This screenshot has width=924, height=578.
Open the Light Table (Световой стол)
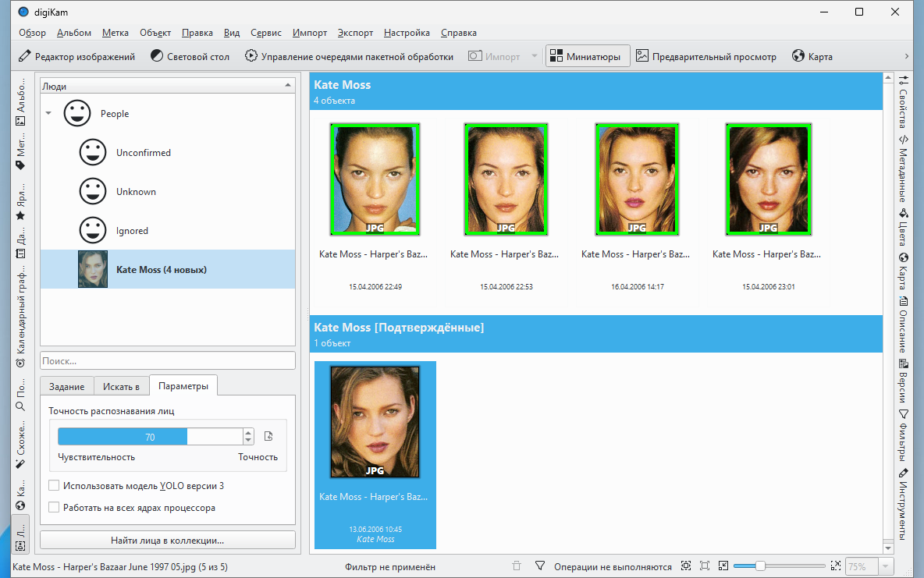(190, 57)
